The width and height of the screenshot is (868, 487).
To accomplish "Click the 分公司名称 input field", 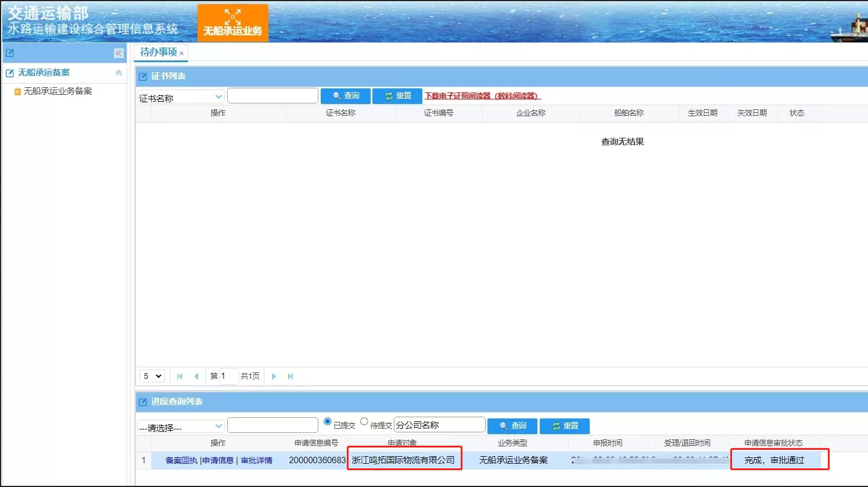I will [x=440, y=425].
